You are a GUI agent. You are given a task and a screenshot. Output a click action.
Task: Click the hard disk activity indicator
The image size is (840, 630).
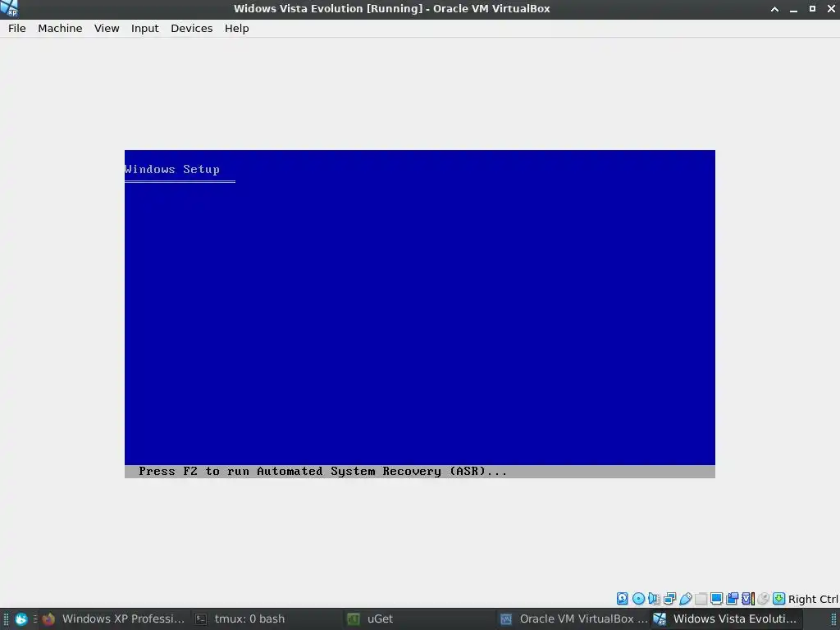622,599
